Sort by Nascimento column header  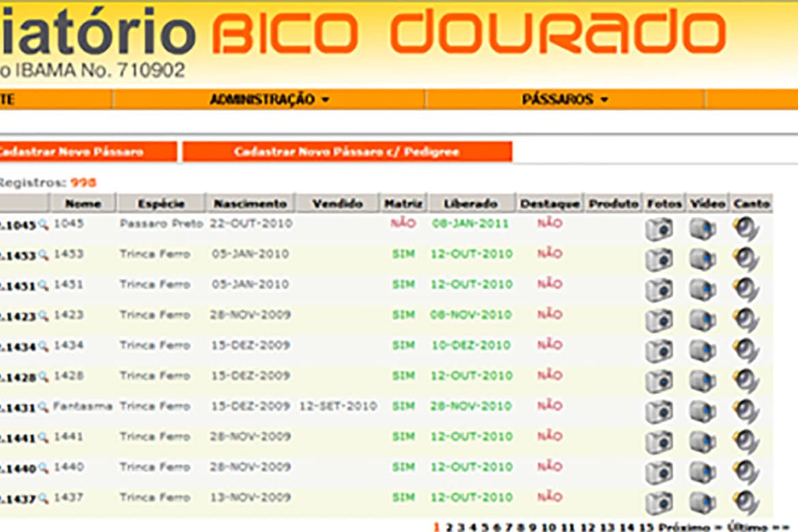250,204
